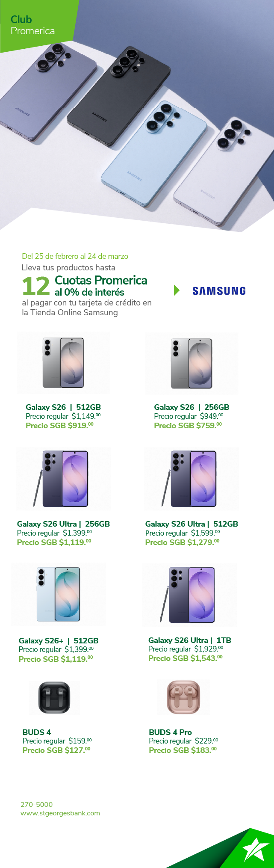Click the Club Promerica green badge
This screenshot has height=868, width=274.
33,25
